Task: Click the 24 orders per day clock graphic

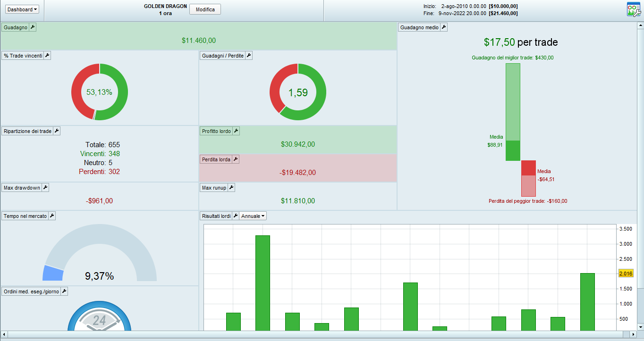Action: 99,316
